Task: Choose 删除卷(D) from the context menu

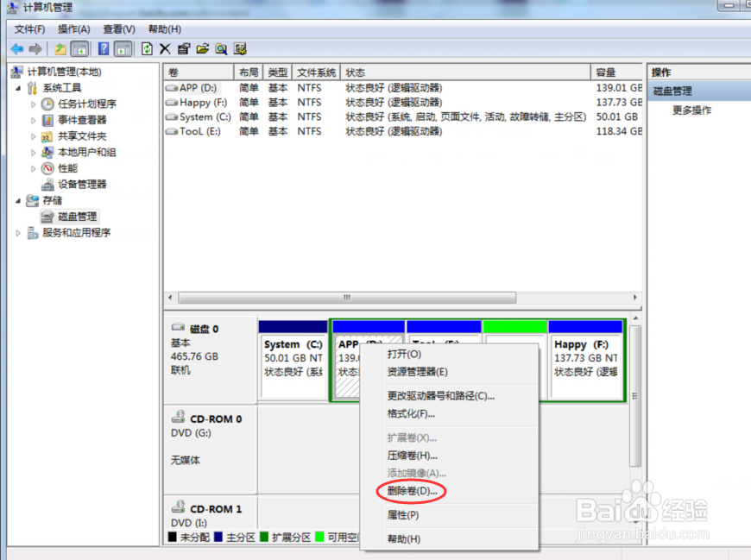Action: click(412, 491)
